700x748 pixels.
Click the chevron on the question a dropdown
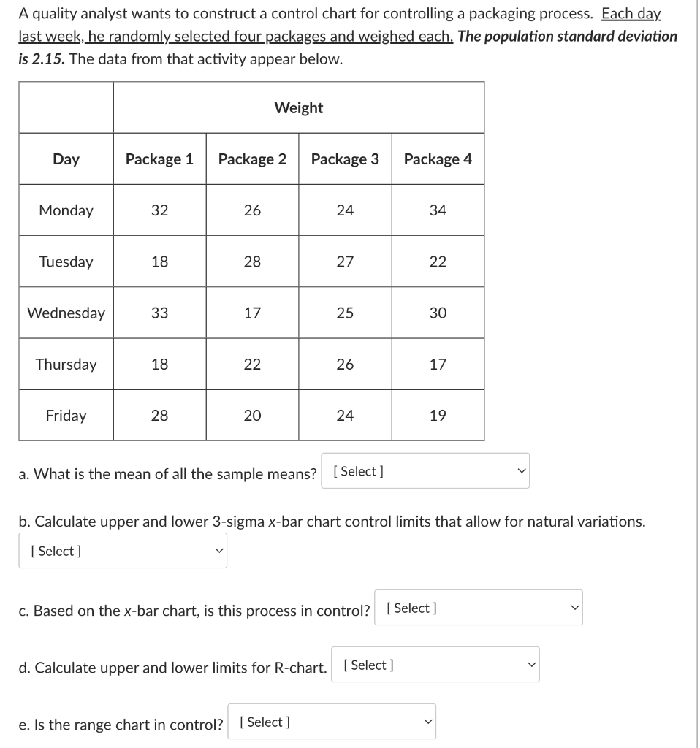(520, 470)
